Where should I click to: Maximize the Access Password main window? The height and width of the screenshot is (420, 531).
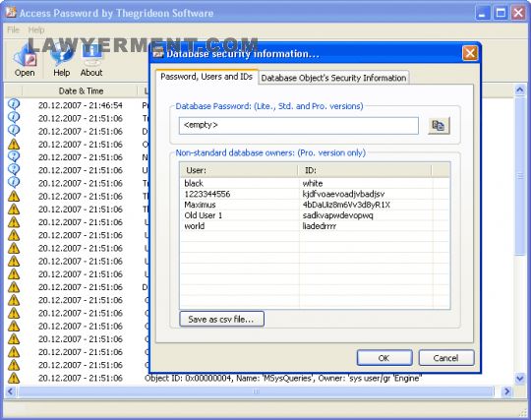(x=501, y=13)
